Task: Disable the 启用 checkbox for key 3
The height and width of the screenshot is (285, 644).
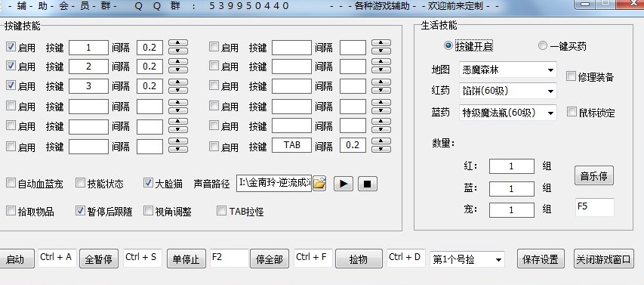Action: (x=11, y=85)
